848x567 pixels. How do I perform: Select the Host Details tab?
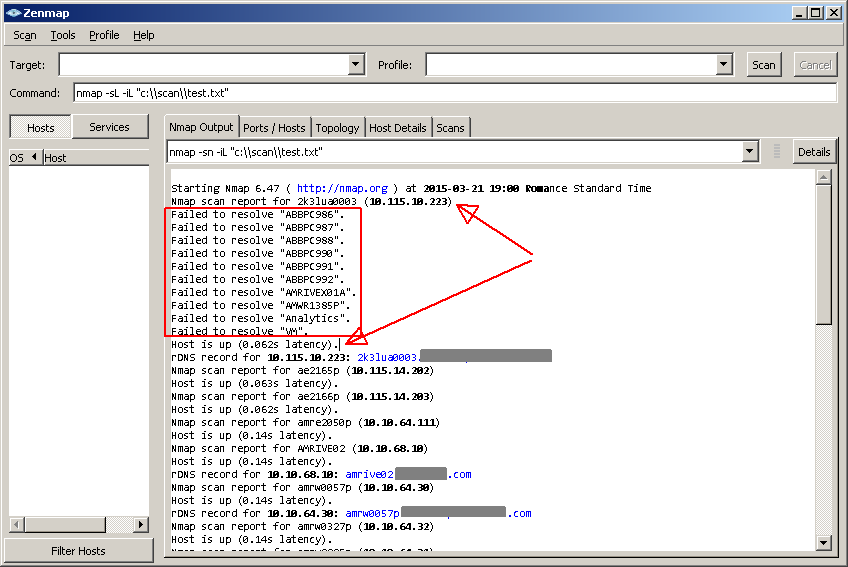click(x=398, y=128)
